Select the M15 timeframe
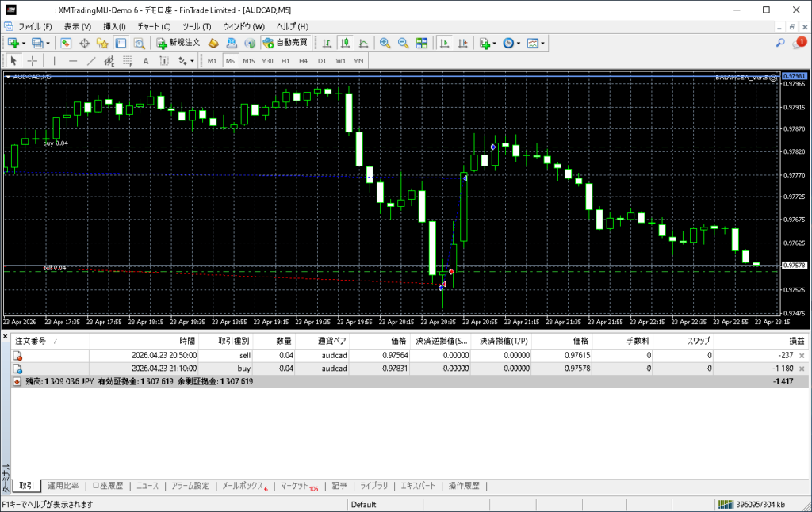The width and height of the screenshot is (812, 512). coord(248,60)
